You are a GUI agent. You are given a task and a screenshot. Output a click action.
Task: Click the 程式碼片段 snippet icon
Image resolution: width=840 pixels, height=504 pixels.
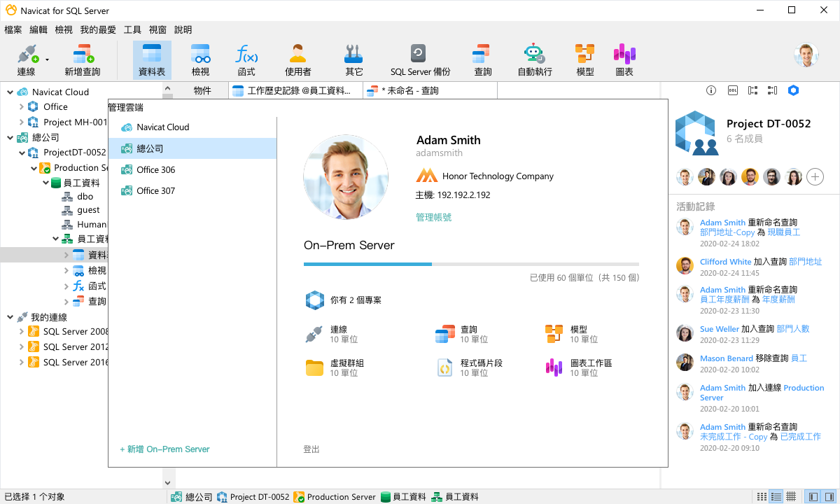coord(444,367)
